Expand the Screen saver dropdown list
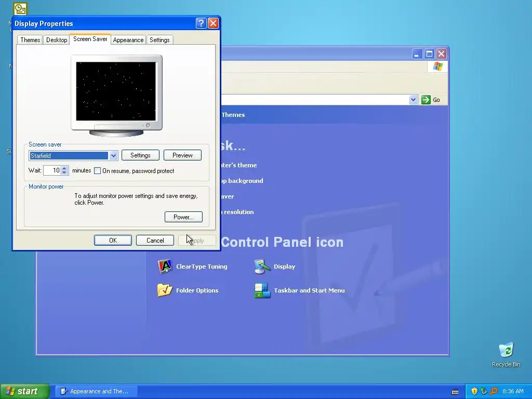The height and width of the screenshot is (399, 532). [113, 156]
